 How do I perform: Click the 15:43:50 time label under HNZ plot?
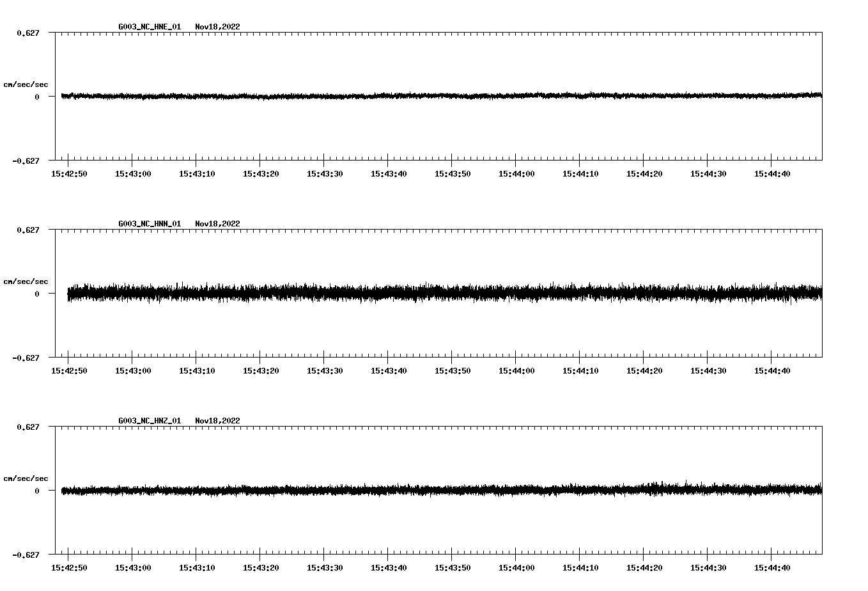(453, 568)
